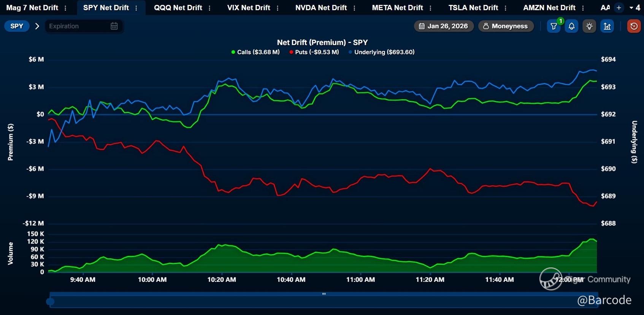This screenshot has height=315, width=644.
Task: Open the META Net Drift tab
Action: [397, 8]
